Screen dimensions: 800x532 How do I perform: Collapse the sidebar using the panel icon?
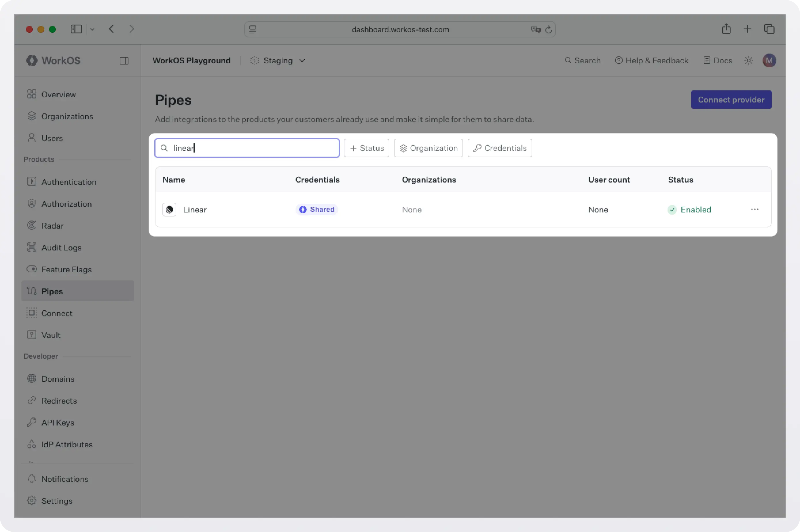(x=124, y=61)
